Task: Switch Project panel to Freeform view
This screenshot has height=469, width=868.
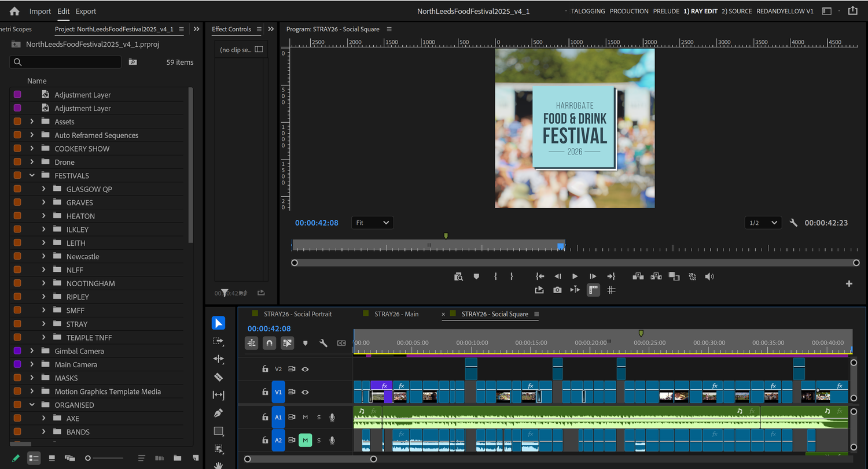Action: click(70, 458)
